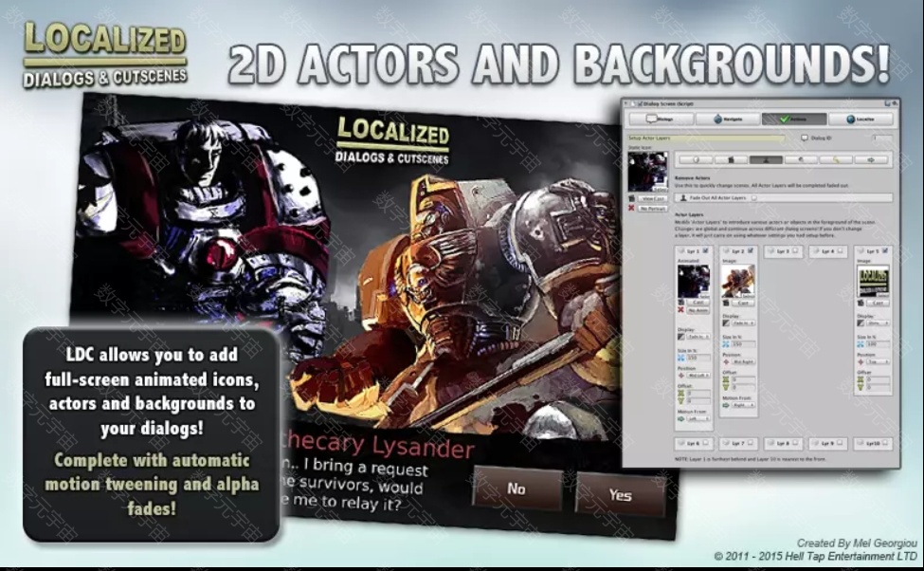Click the Lyr 1 Display fade icon
The width and height of the screenshot is (924, 571).
[681, 337]
